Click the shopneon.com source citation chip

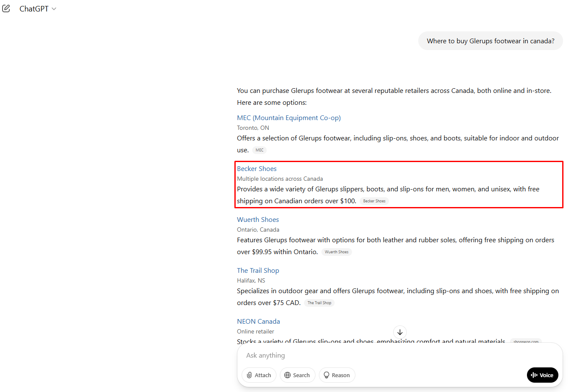click(x=526, y=341)
